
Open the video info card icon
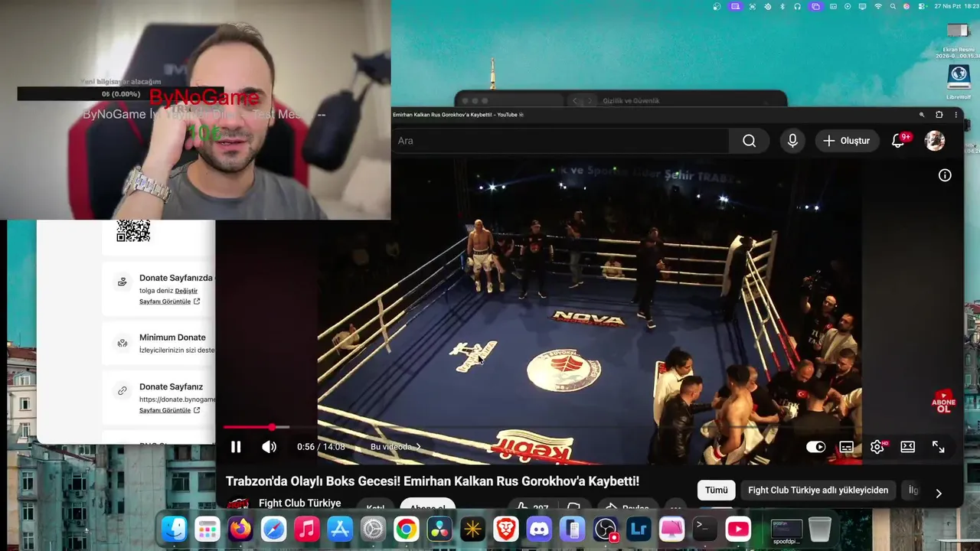click(x=945, y=175)
